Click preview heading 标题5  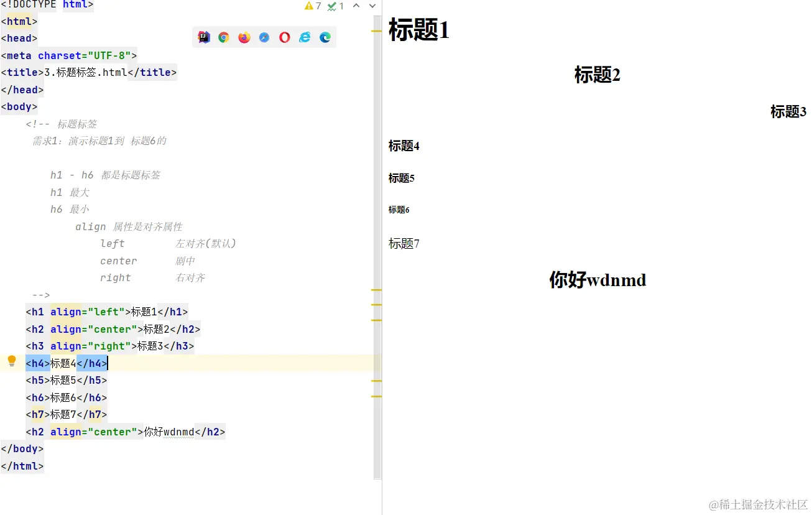402,178
